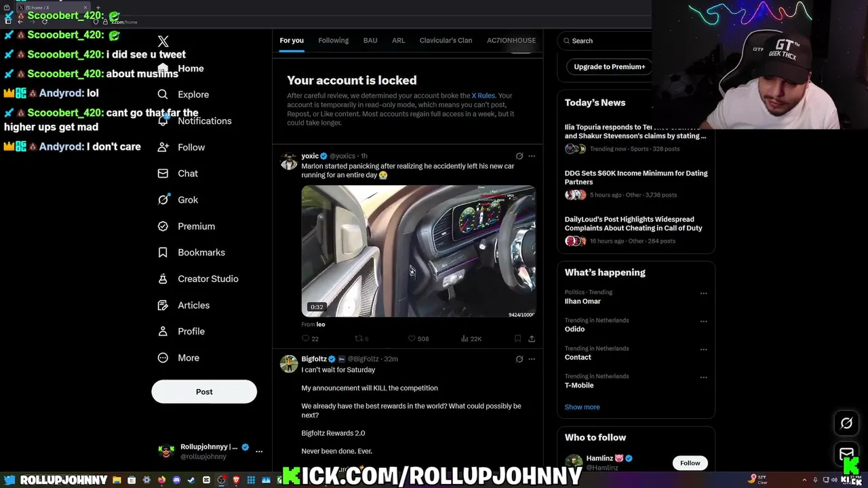Viewport: 868px width, 488px height.
Task: Open the More menu in the sidebar
Action: (x=178, y=358)
